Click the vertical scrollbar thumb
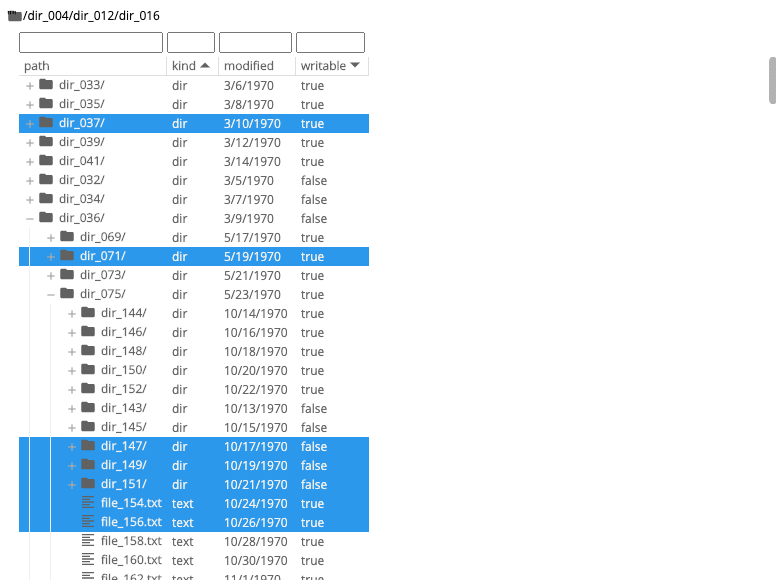 (772, 80)
